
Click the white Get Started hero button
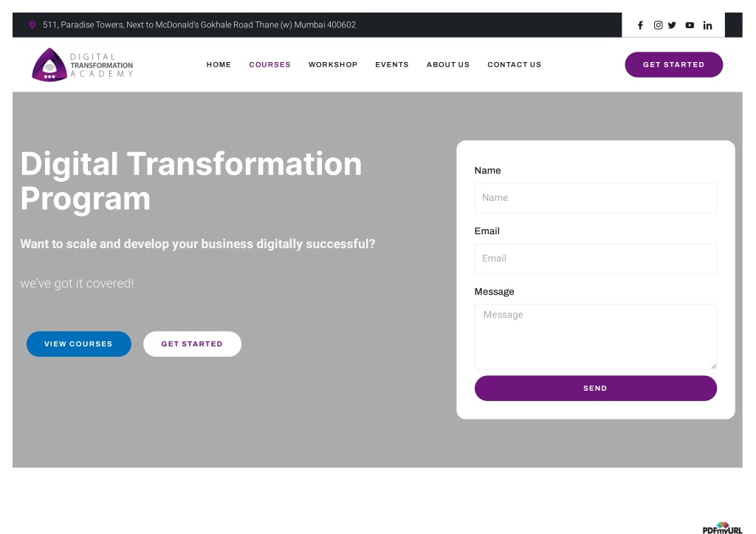(192, 344)
